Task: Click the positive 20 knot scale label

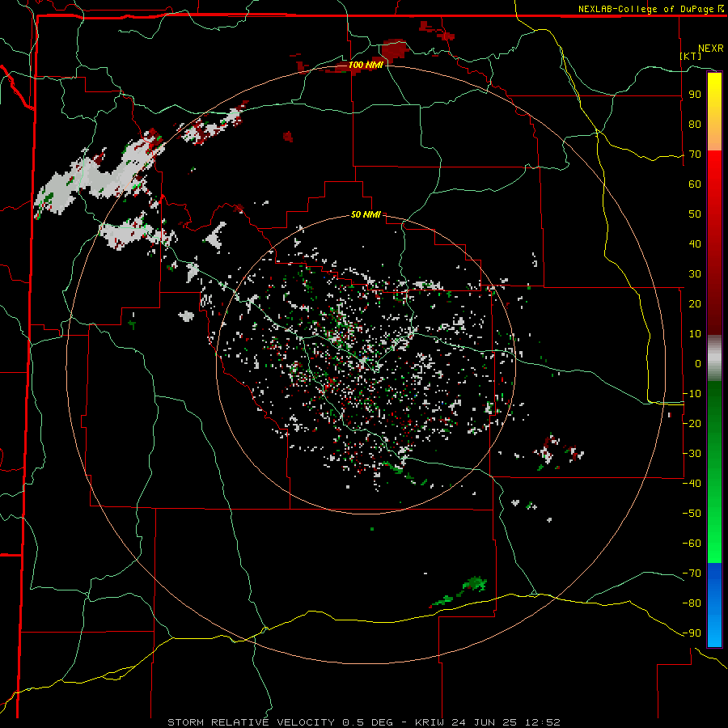Action: click(695, 304)
